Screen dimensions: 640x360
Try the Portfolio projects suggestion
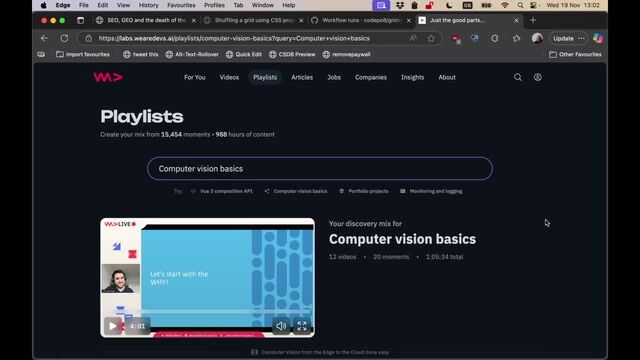coord(364,191)
